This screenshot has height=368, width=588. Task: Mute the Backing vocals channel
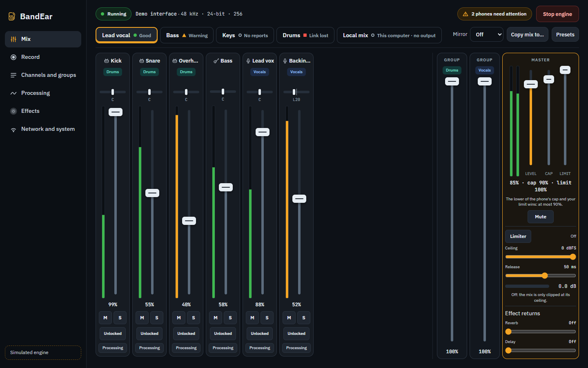coord(289,318)
